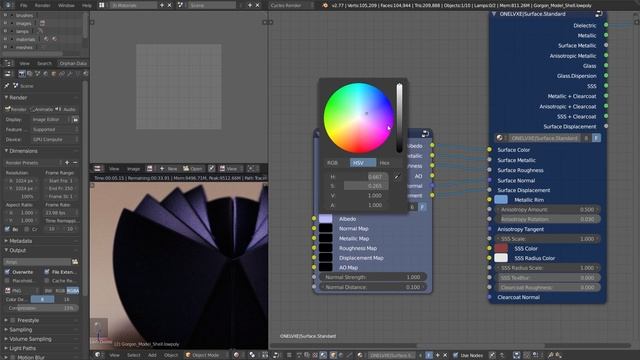
Task: Open the Cycles Render engine dropdown
Action: tap(291, 5)
